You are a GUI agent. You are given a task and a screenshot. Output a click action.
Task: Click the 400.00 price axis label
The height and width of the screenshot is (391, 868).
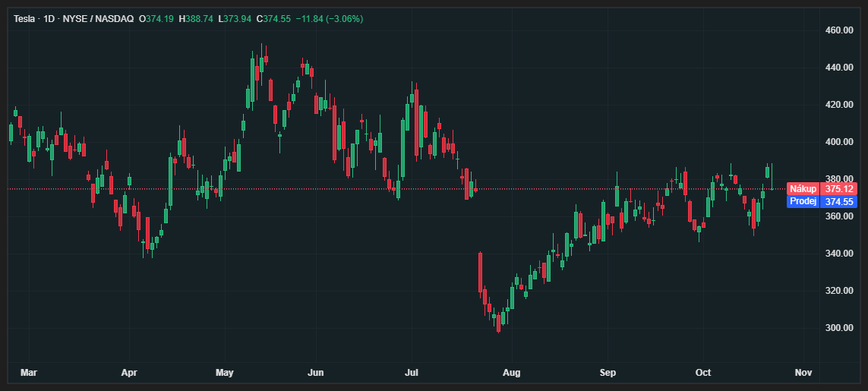839,142
